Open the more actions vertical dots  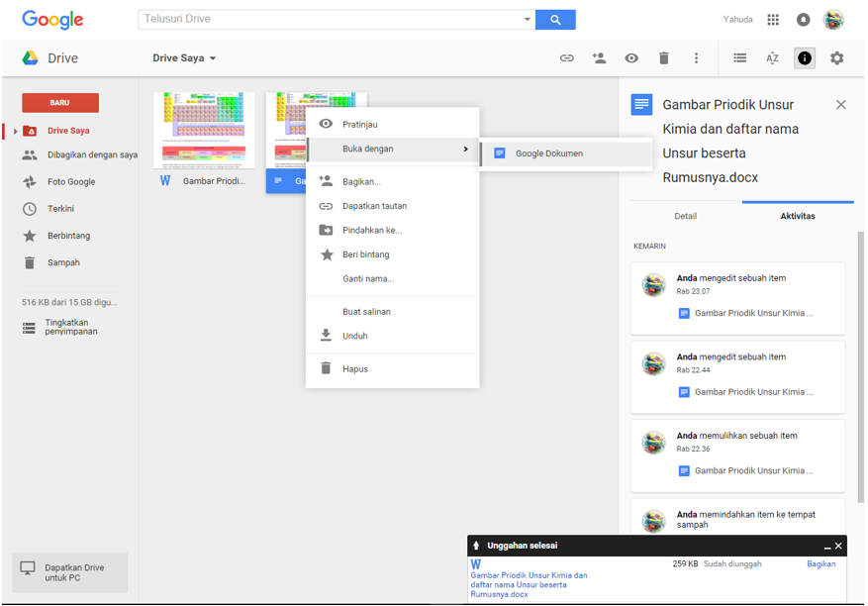click(x=696, y=57)
